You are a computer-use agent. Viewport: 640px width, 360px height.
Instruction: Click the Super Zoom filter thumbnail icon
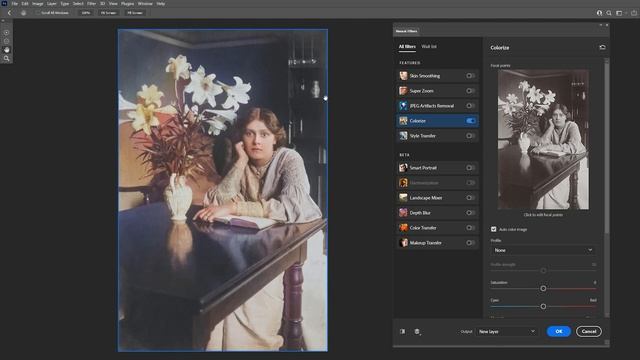pyautogui.click(x=403, y=91)
